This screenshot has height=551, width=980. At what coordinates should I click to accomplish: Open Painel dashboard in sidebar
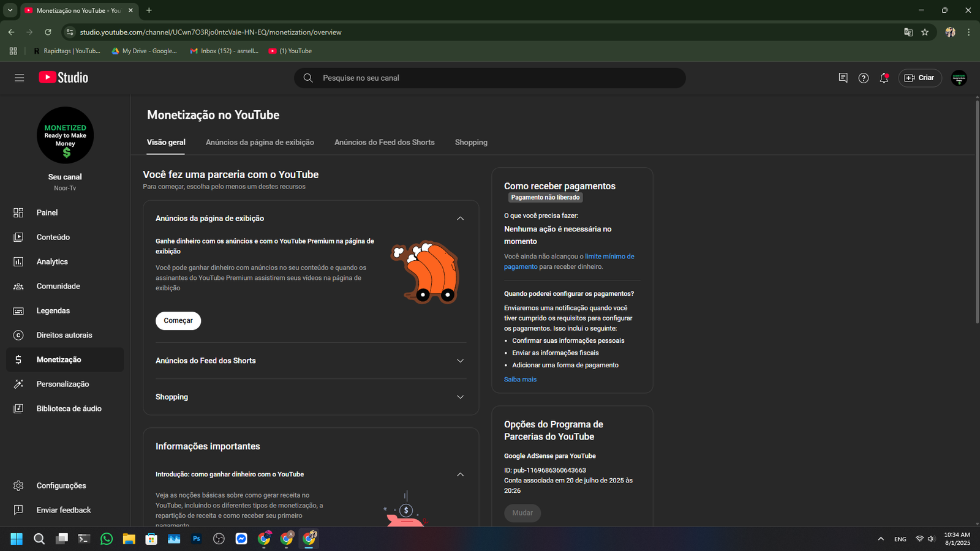click(65, 212)
